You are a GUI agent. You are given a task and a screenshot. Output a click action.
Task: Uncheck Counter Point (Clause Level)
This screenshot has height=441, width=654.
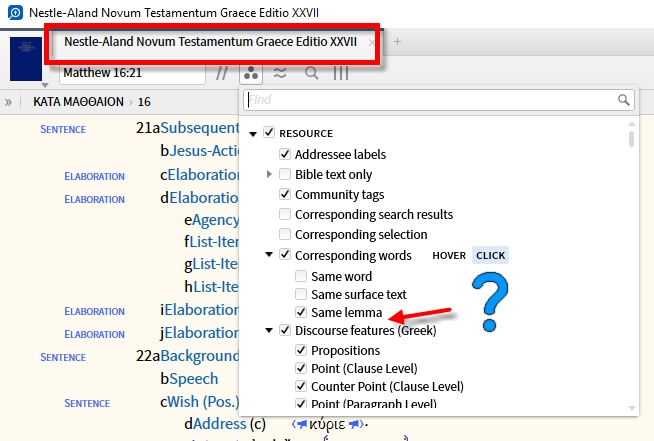[x=301, y=386]
